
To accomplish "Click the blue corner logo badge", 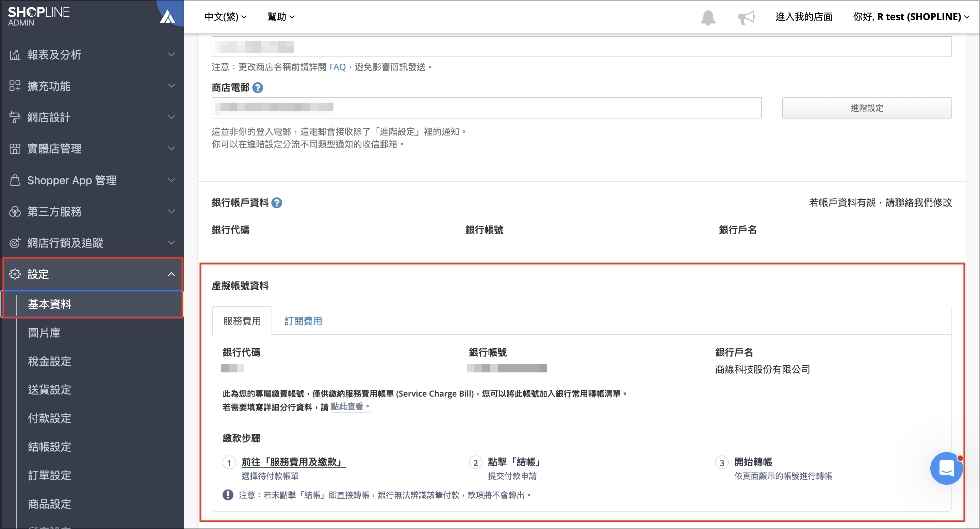I will pyautogui.click(x=170, y=14).
